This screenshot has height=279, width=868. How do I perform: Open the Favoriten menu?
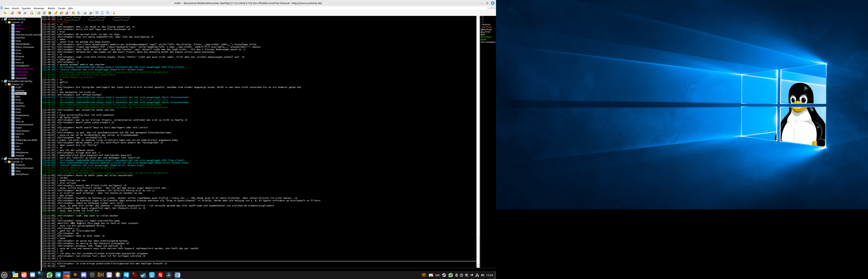[26, 8]
